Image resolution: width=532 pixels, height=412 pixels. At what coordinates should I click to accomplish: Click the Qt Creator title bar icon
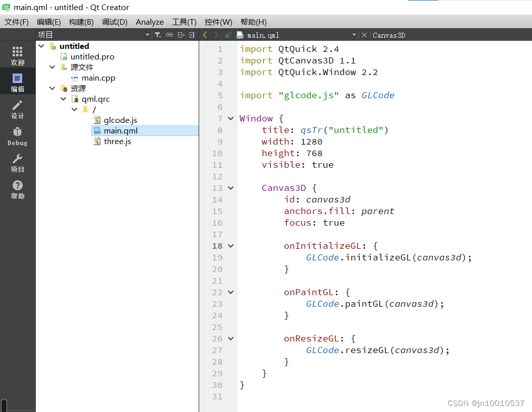pyautogui.click(x=6, y=7)
